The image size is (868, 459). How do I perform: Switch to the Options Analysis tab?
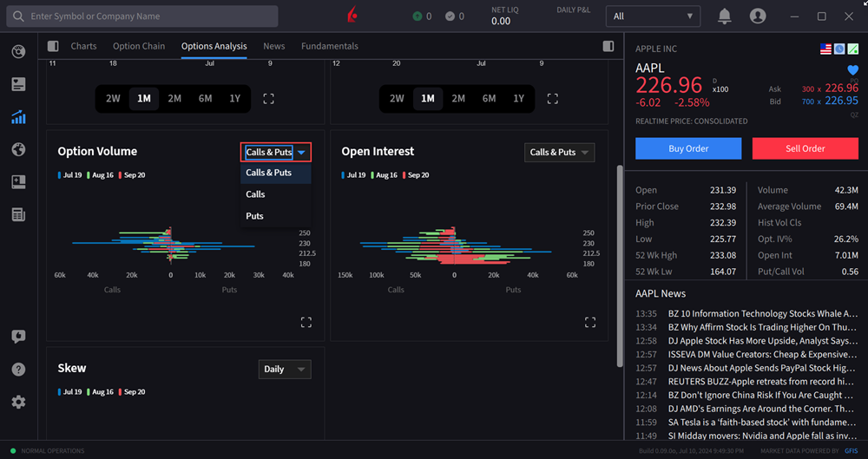[x=214, y=46]
